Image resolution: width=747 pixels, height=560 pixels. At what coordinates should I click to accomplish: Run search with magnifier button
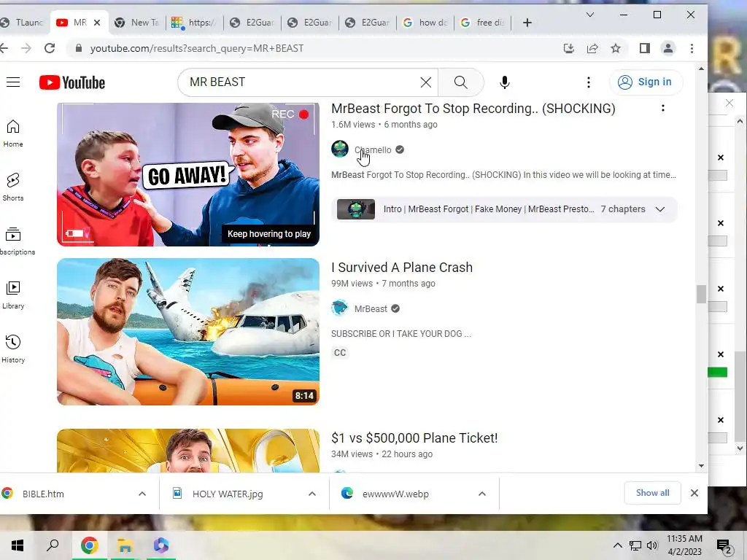pos(461,82)
